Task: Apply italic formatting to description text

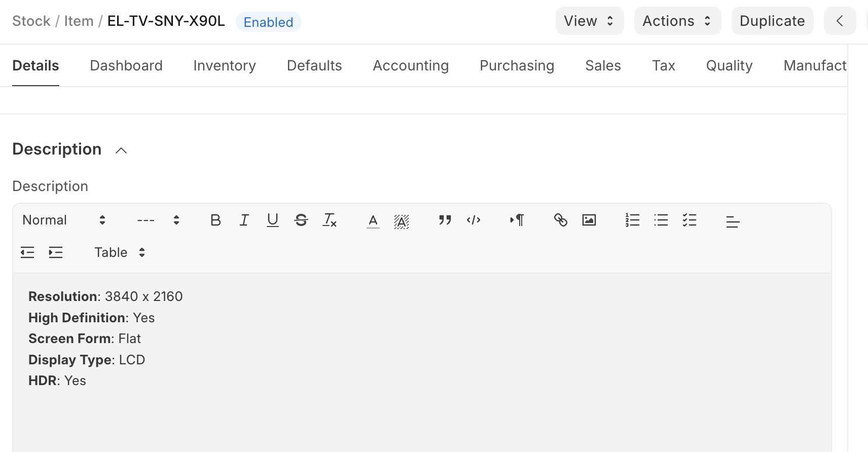Action: [244, 220]
